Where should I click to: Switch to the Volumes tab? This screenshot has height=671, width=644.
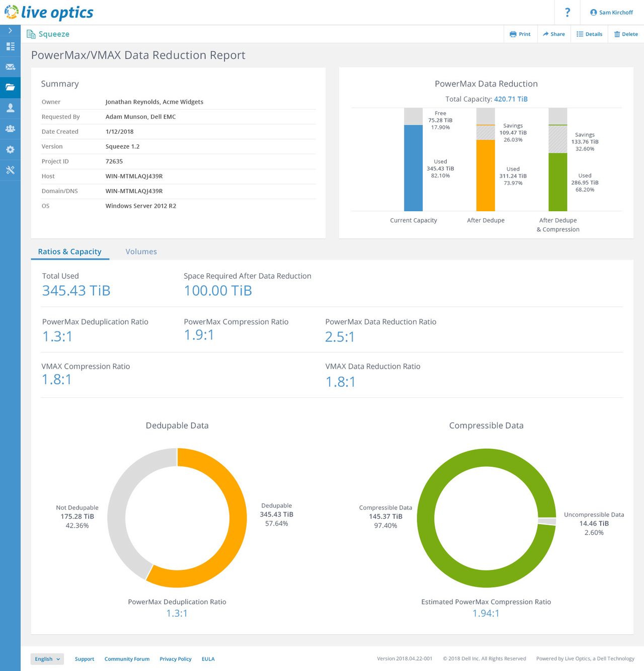pyautogui.click(x=141, y=251)
